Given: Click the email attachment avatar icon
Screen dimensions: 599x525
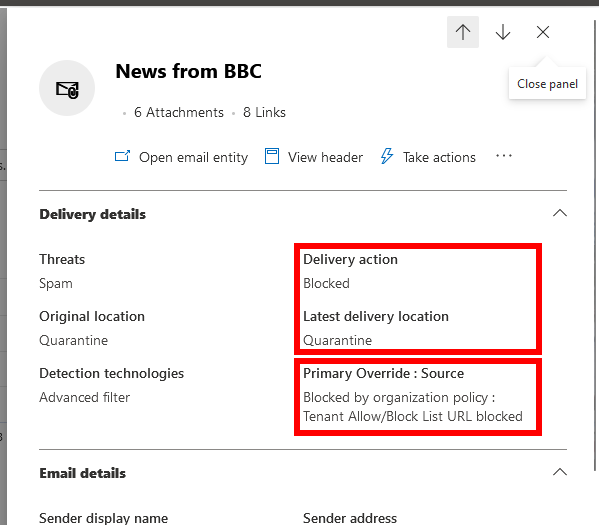Looking at the screenshot, I should pos(67,88).
